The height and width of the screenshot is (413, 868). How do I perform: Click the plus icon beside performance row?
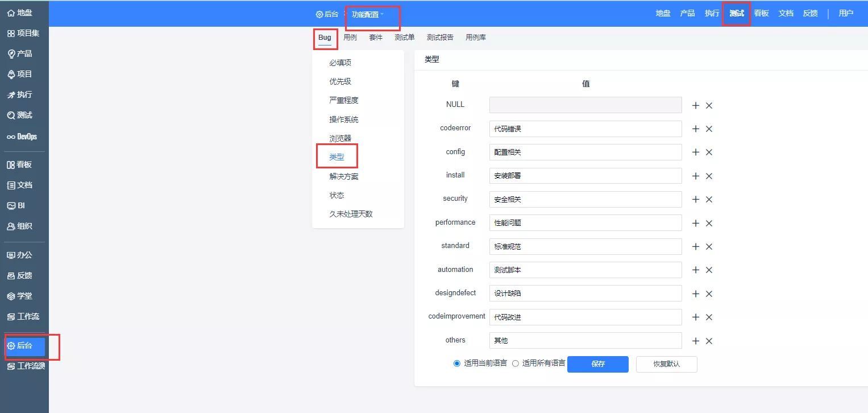point(695,223)
